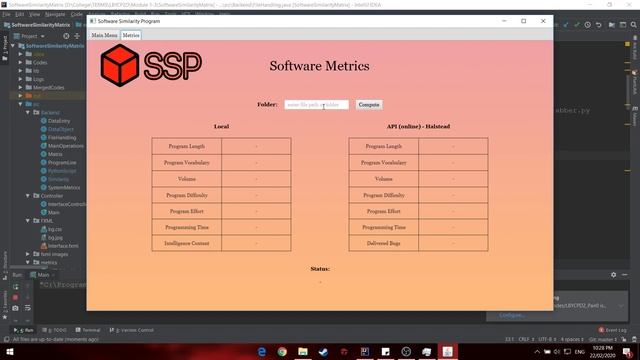Collapse the Backend package

(28, 112)
